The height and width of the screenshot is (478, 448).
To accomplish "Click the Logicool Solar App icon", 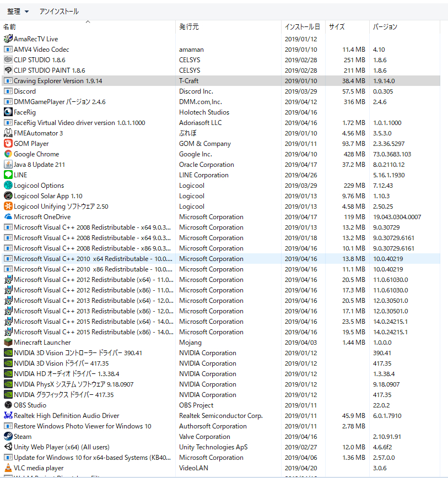I will click(x=8, y=195).
